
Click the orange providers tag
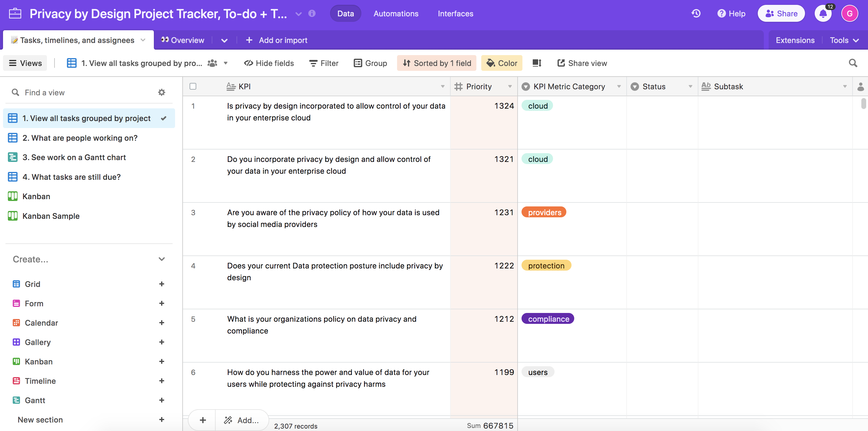[x=544, y=212]
